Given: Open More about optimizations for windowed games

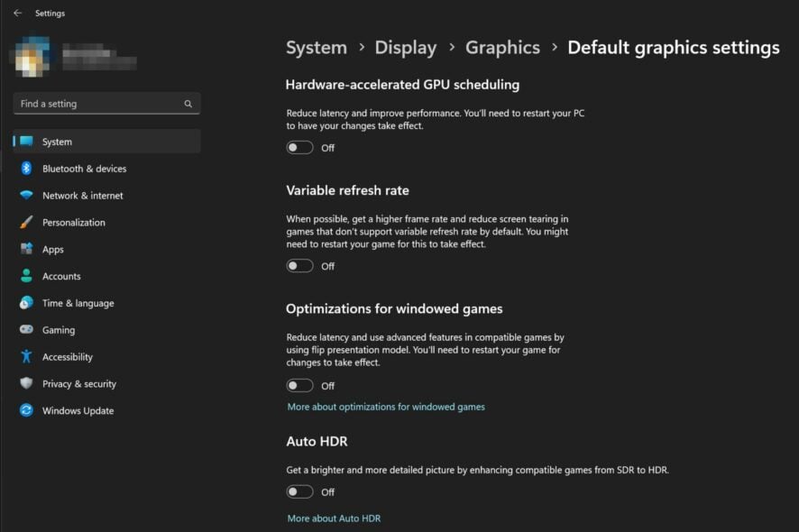Looking at the screenshot, I should 386,407.
